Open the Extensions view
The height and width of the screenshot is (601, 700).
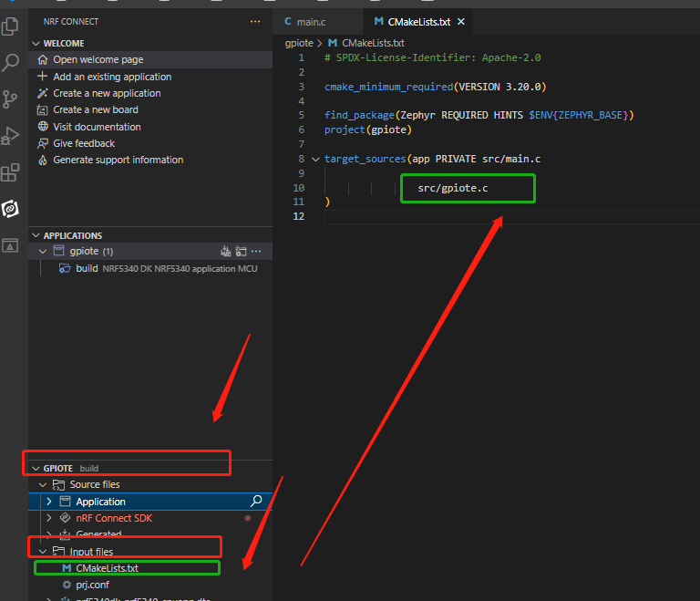(x=10, y=172)
